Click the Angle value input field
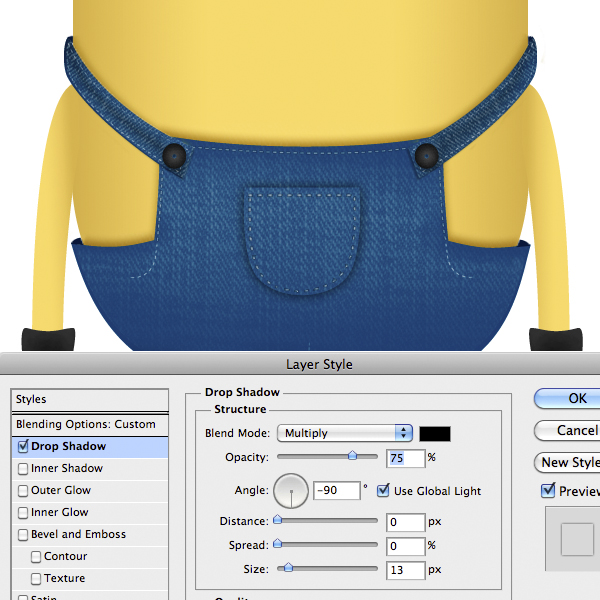This screenshot has width=600, height=600. click(x=335, y=491)
